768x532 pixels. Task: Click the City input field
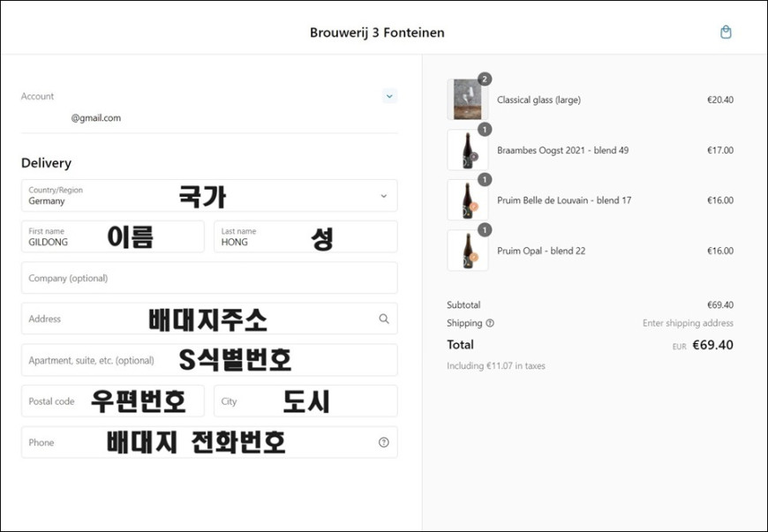point(305,401)
